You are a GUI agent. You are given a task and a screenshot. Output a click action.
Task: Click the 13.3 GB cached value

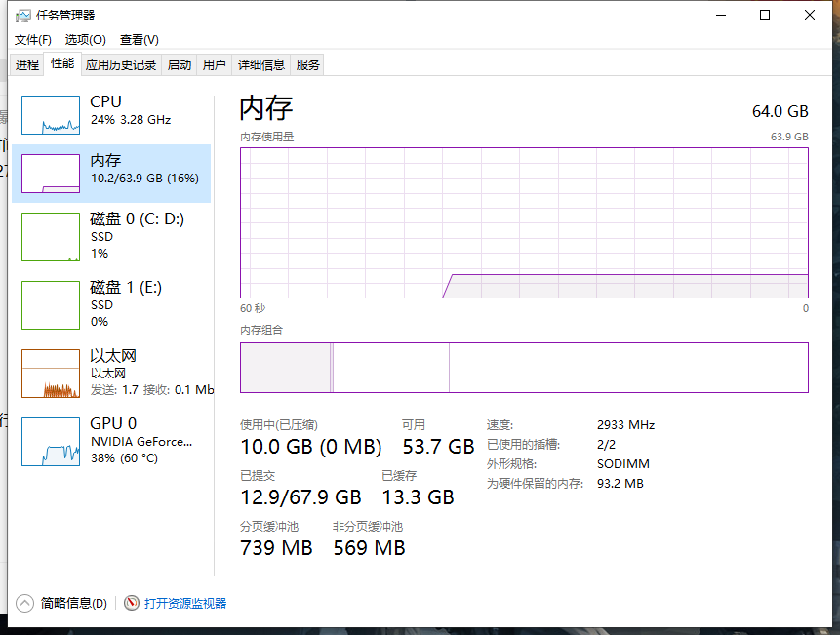coord(418,497)
